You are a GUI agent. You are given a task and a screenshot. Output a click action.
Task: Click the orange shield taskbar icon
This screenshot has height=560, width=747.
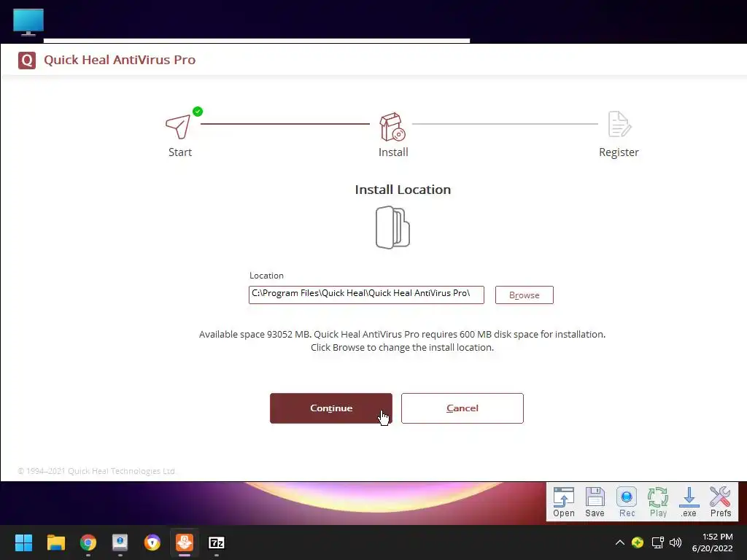pos(152,542)
